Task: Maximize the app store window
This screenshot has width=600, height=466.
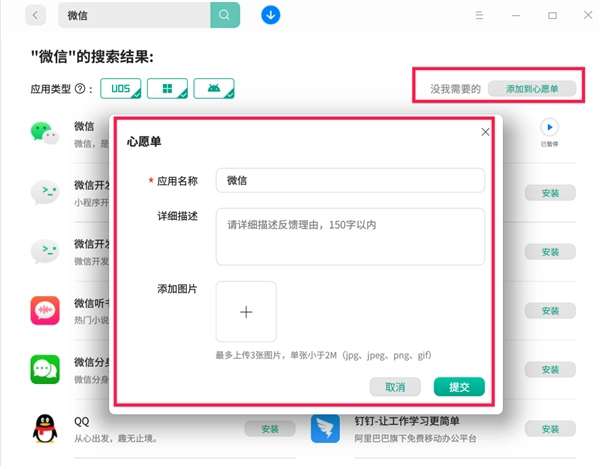Action: [x=552, y=16]
